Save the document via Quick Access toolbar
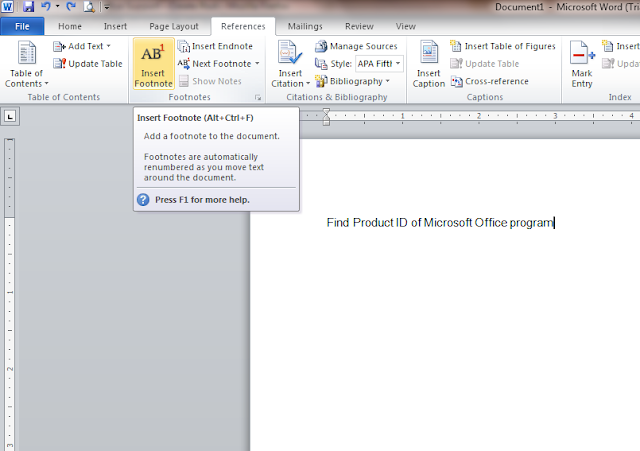 click(x=28, y=7)
